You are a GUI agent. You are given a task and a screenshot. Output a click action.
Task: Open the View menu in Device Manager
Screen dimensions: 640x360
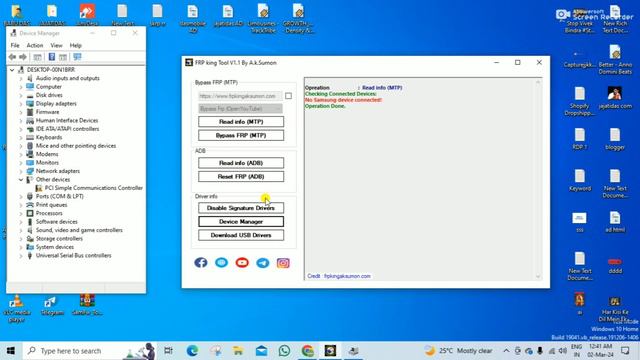56,45
